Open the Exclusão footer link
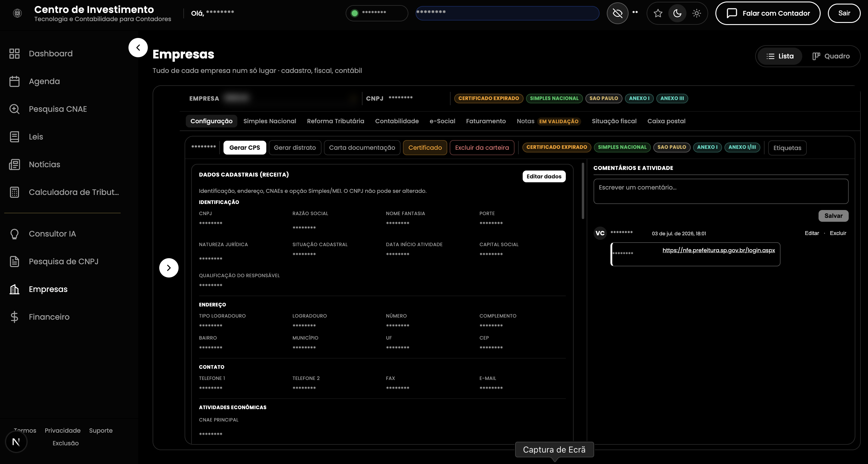This screenshot has height=464, width=868. click(x=65, y=443)
